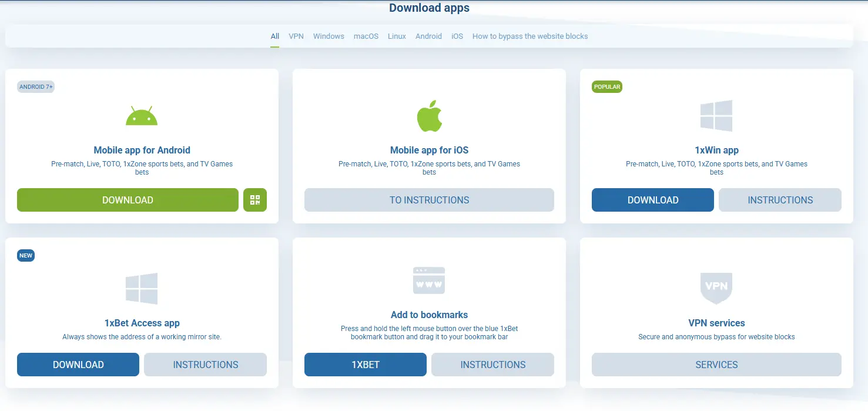Open How to bypass the website blocks

(x=530, y=36)
